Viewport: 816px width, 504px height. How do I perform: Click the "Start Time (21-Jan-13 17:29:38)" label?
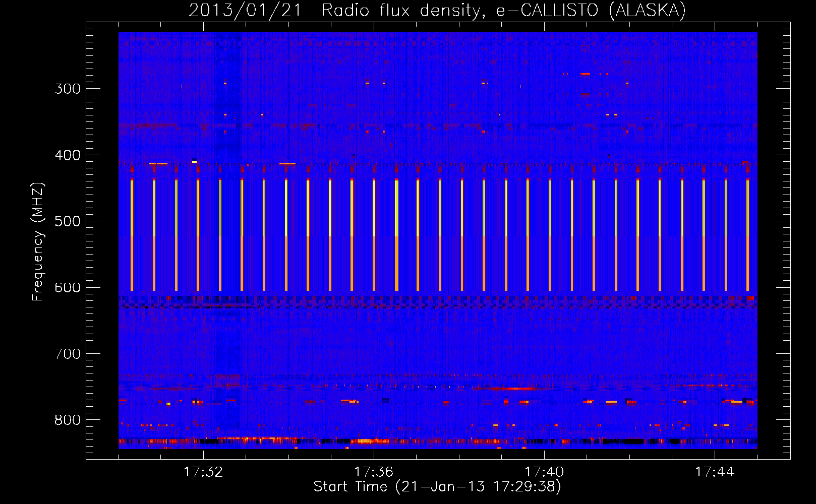[x=437, y=487]
